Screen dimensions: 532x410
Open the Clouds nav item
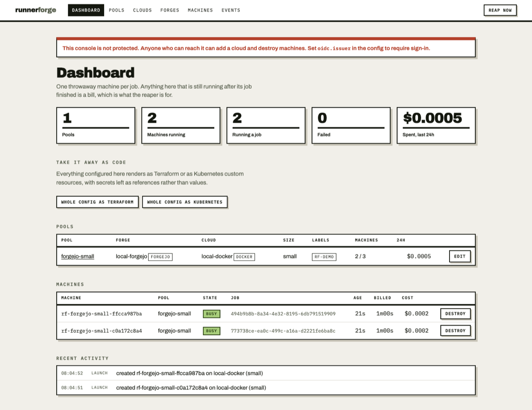pos(142,10)
